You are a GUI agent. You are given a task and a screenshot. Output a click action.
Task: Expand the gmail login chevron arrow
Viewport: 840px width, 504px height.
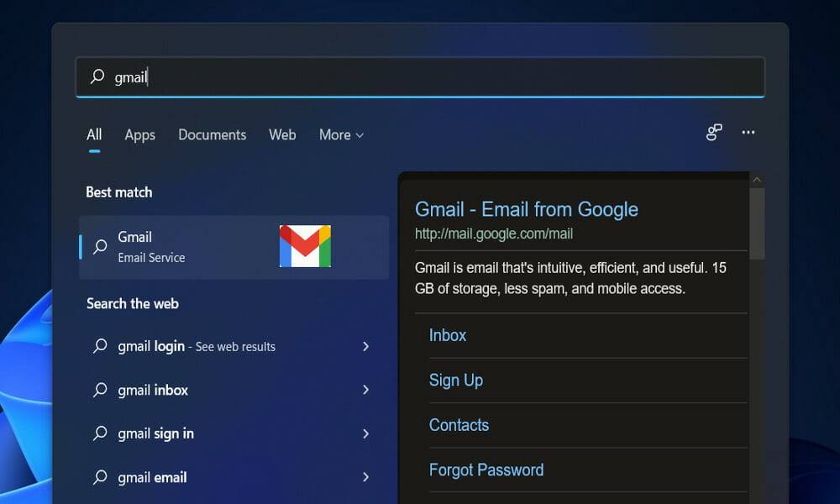point(366,347)
